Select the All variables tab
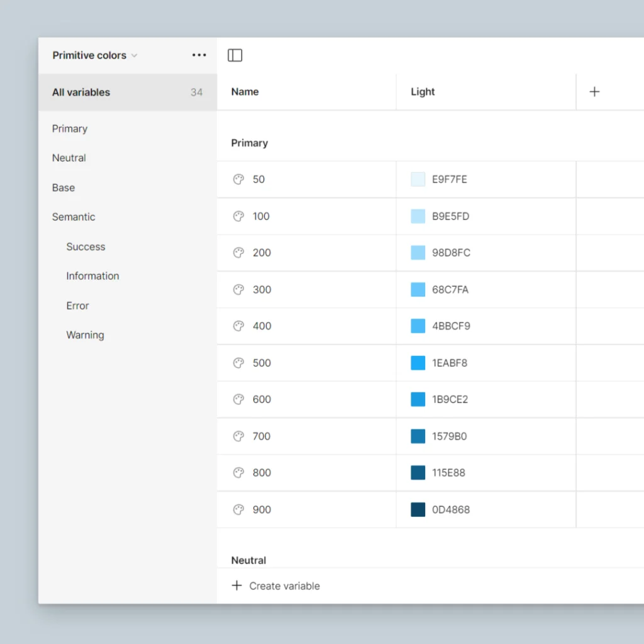This screenshot has width=644, height=644. 80,92
